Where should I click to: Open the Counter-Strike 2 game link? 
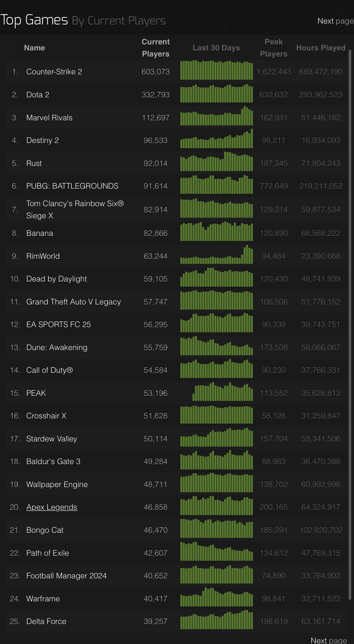pos(54,72)
